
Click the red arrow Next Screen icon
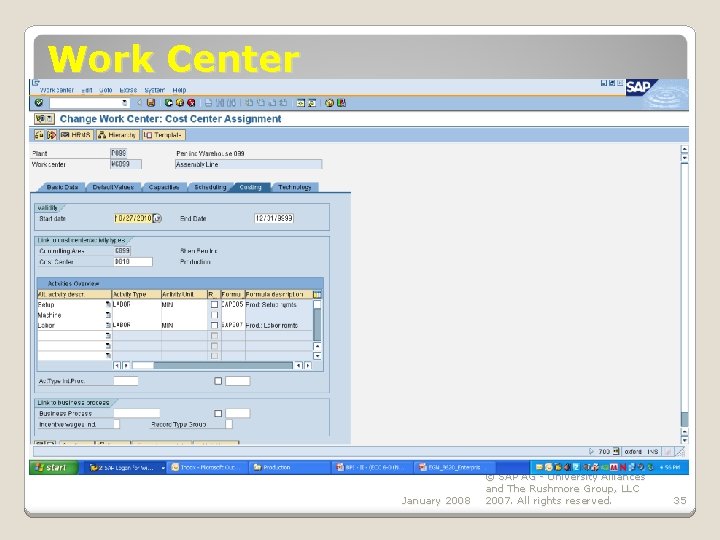pos(51,135)
